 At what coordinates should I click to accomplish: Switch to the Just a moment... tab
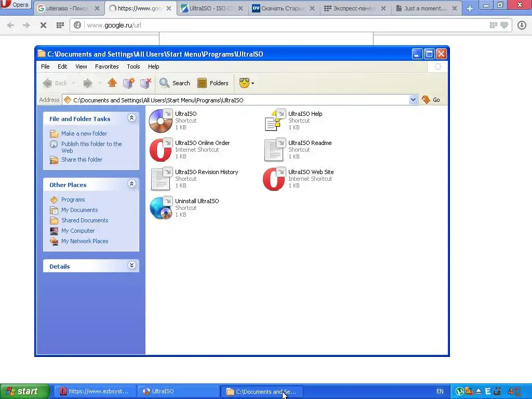click(x=426, y=8)
